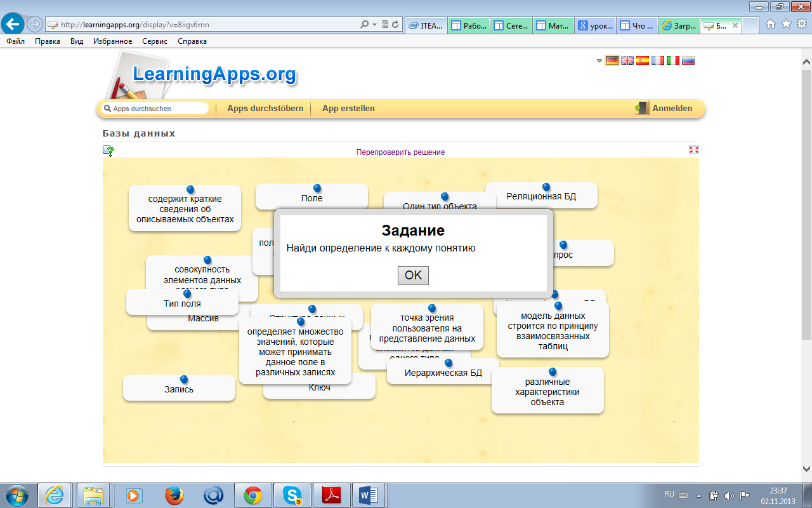Select the Spanish flag language
Image resolution: width=812 pixels, height=508 pixels.
(x=643, y=60)
